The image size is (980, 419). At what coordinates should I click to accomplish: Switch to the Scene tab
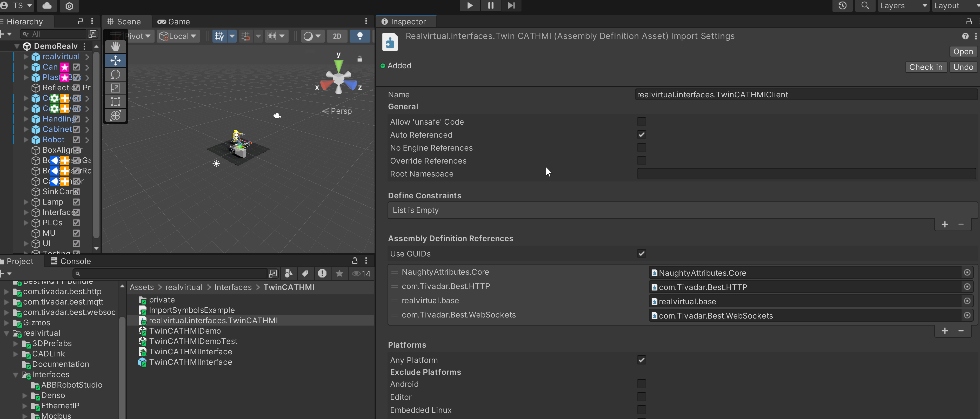(x=124, y=22)
